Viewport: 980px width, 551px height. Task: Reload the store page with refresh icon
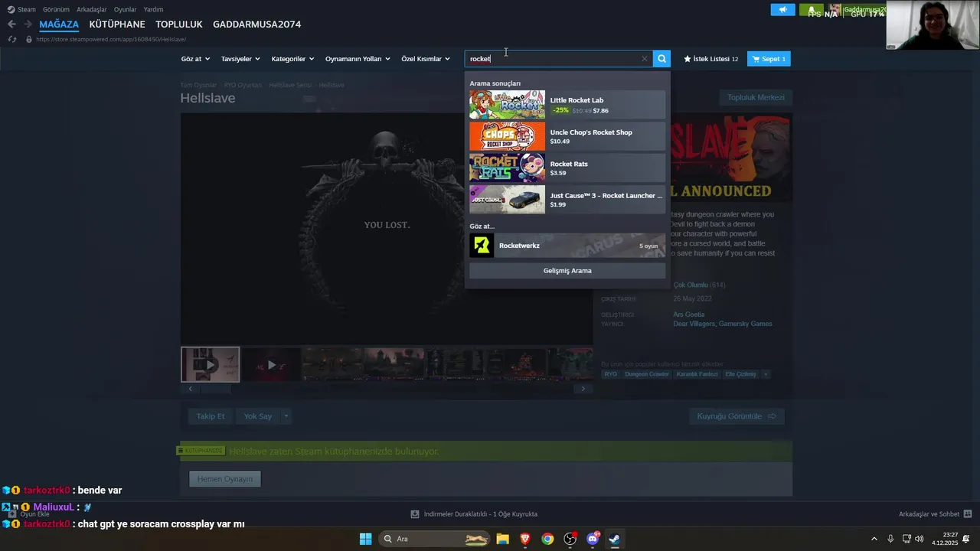(x=11, y=39)
